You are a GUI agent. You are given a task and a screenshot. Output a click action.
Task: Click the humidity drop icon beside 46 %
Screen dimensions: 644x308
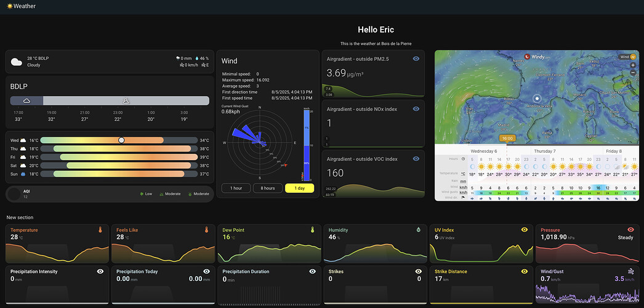click(197, 59)
